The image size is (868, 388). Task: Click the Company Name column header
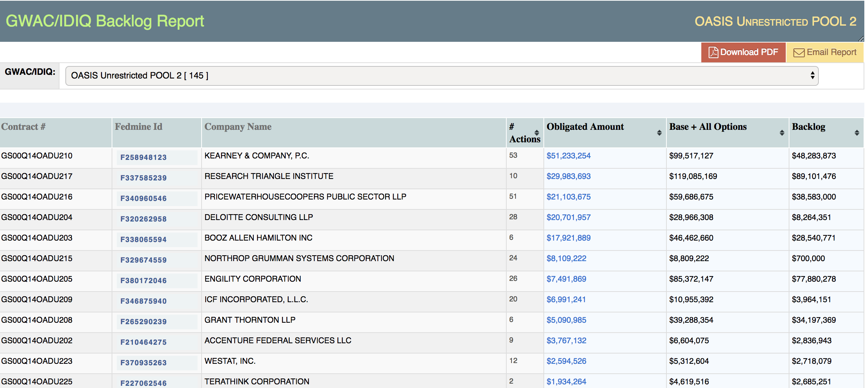pyautogui.click(x=354, y=133)
